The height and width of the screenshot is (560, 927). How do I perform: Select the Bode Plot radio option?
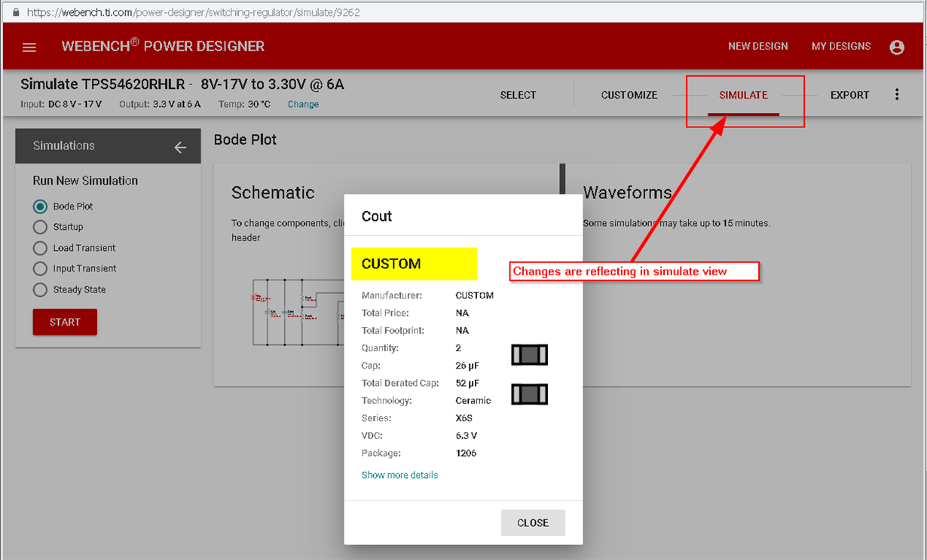coord(40,207)
